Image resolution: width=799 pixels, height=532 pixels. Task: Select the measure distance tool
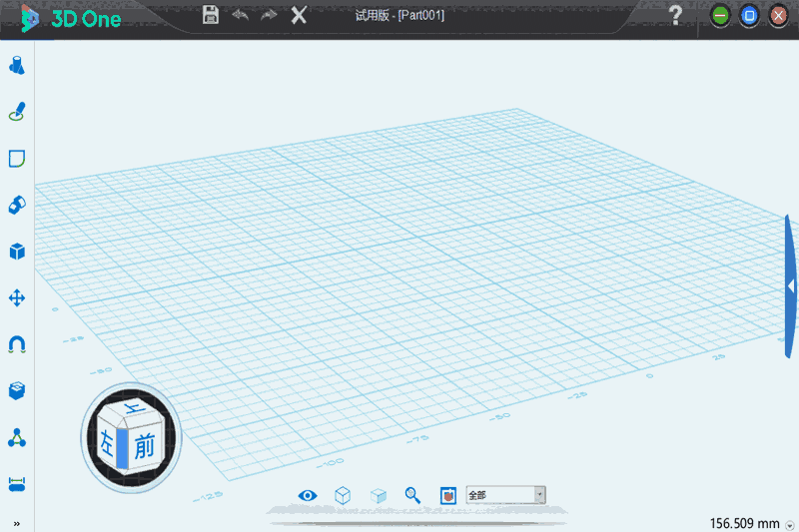point(16,484)
